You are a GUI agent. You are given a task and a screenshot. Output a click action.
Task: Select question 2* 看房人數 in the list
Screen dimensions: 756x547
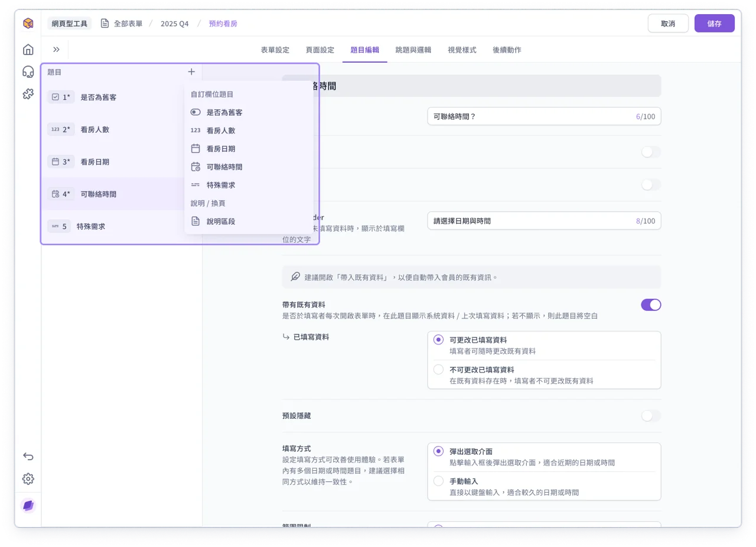pyautogui.click(x=121, y=129)
